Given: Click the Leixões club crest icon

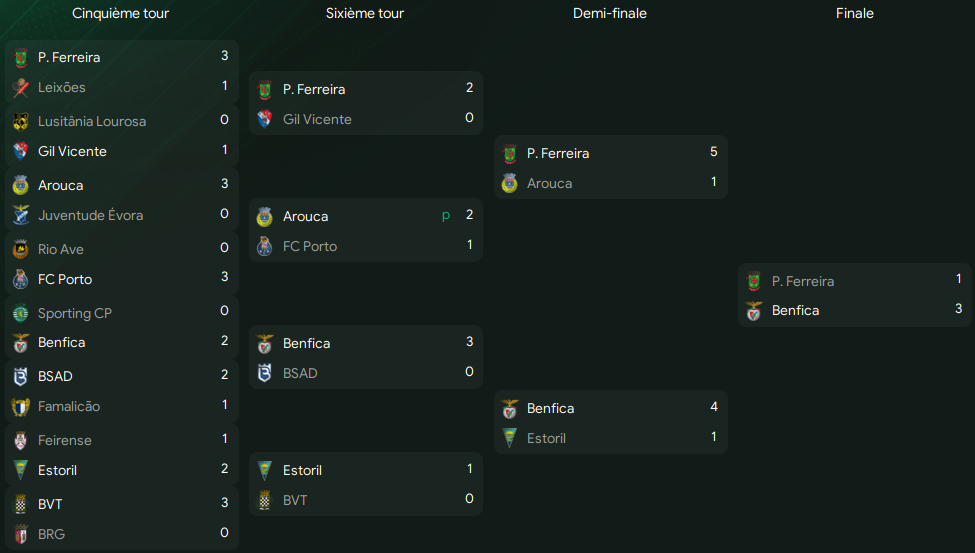Looking at the screenshot, I should 21,88.
